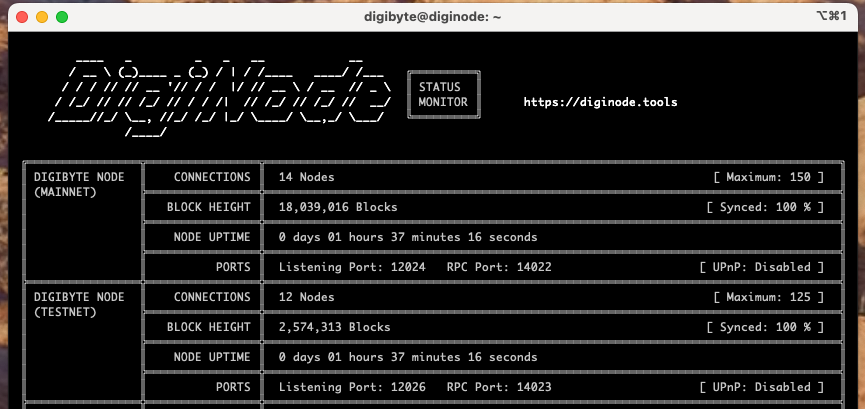Select DIGIBYTE NODE (TESTNET) label

click(x=79, y=305)
